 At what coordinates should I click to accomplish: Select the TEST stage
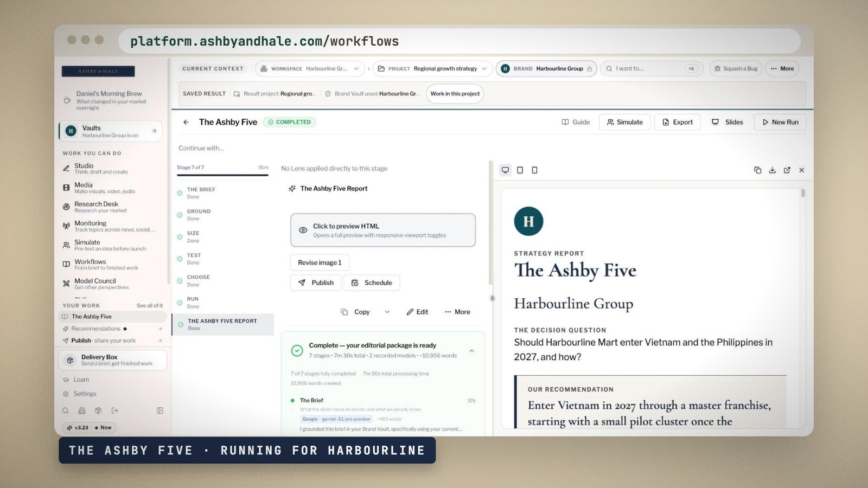(222, 259)
